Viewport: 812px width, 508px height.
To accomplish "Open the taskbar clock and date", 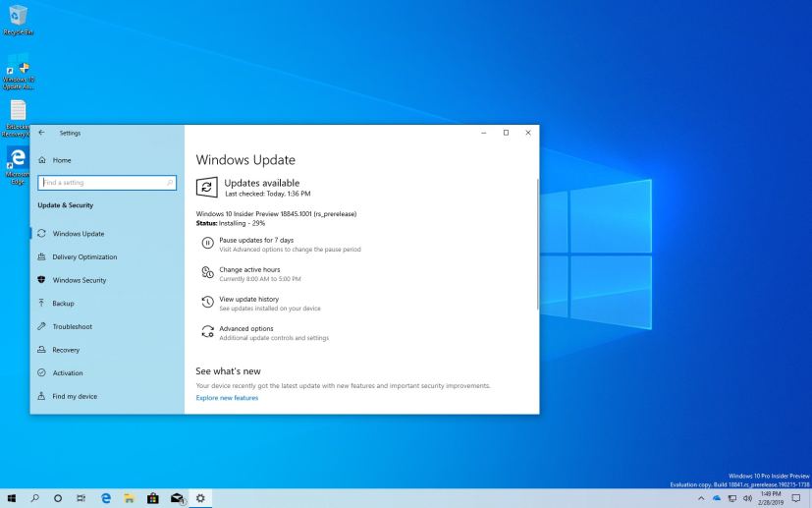I will 771,498.
